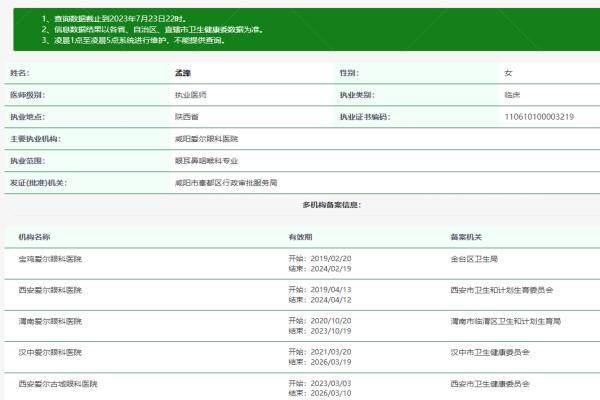This screenshot has width=600, height=400.
Task: Click start date '2020/10/20'
Action: click(x=331, y=321)
